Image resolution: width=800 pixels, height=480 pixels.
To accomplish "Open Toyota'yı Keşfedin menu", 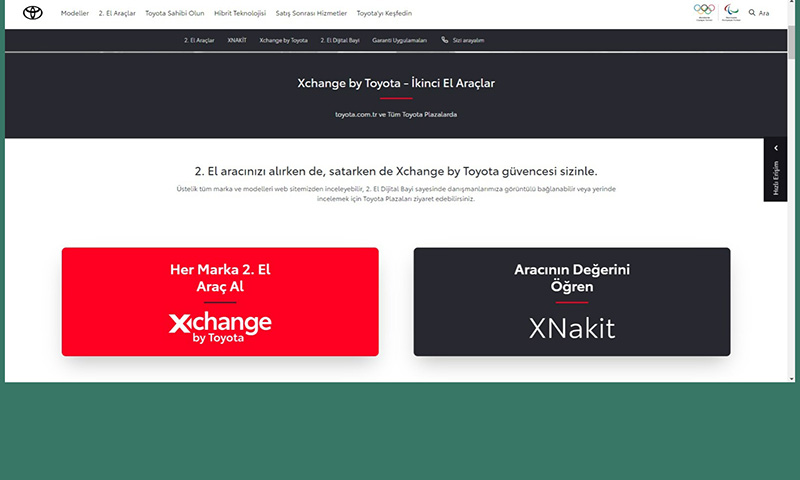I will [x=384, y=13].
